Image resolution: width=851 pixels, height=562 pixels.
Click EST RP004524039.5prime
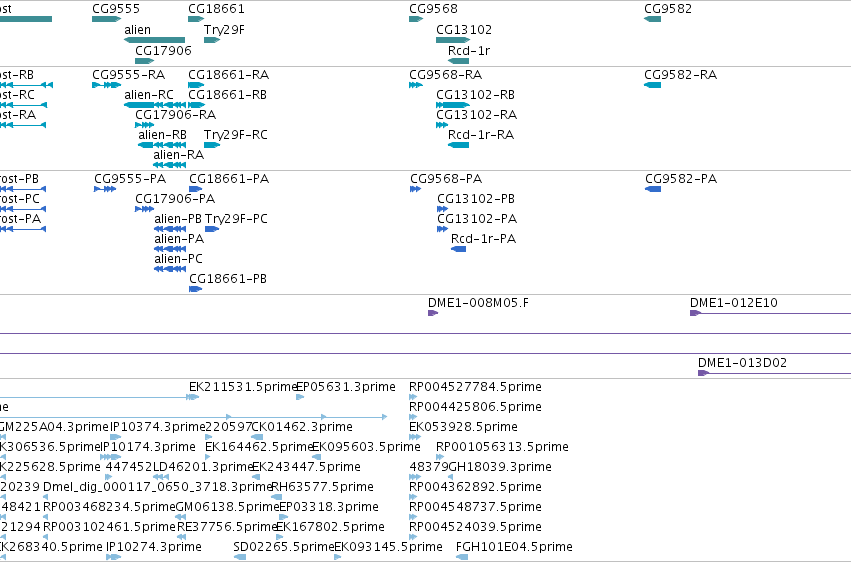pos(475,527)
